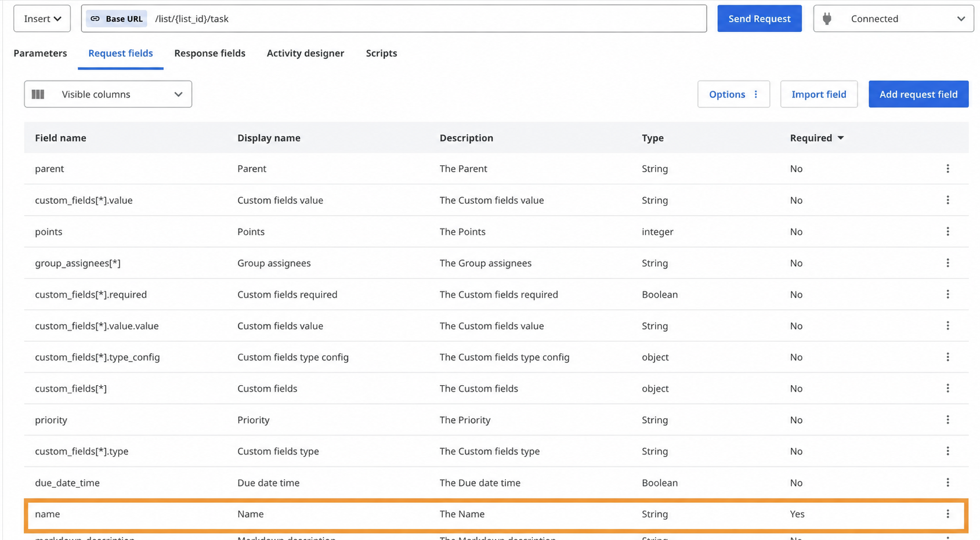Click the plug connection icon
The width and height of the screenshot is (980, 540).
point(827,19)
